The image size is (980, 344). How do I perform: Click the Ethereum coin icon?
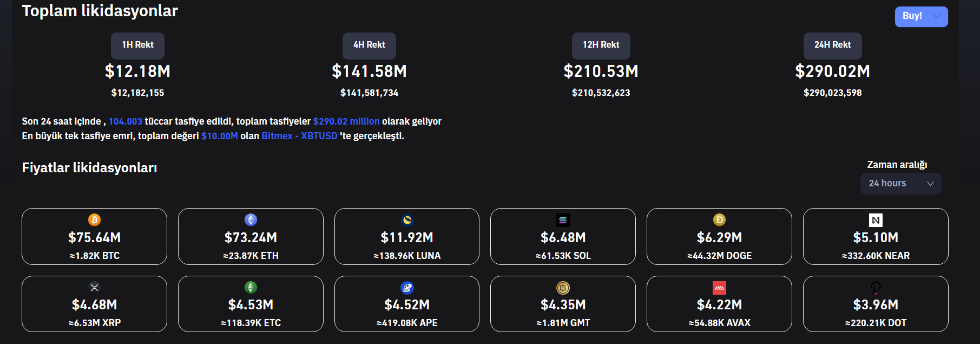[251, 219]
